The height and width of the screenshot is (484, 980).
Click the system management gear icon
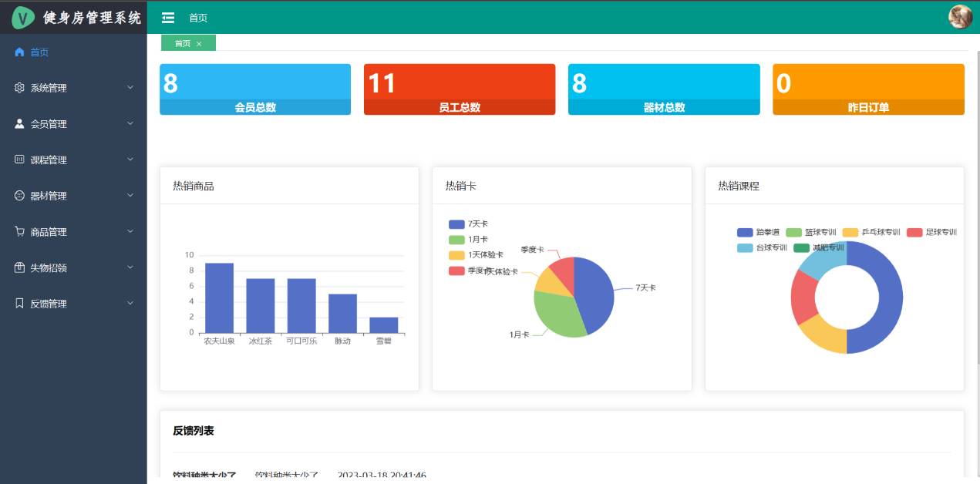(20, 88)
